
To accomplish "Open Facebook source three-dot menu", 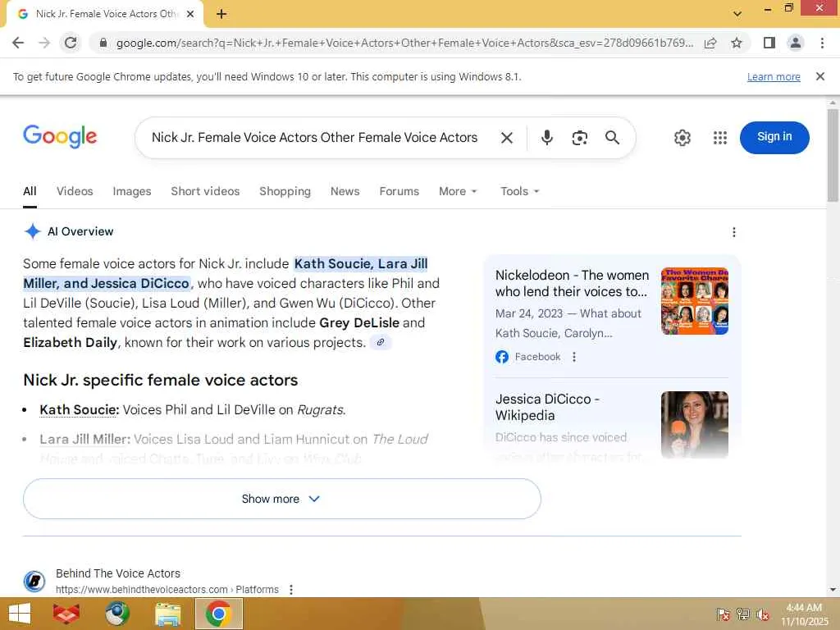I will (574, 357).
